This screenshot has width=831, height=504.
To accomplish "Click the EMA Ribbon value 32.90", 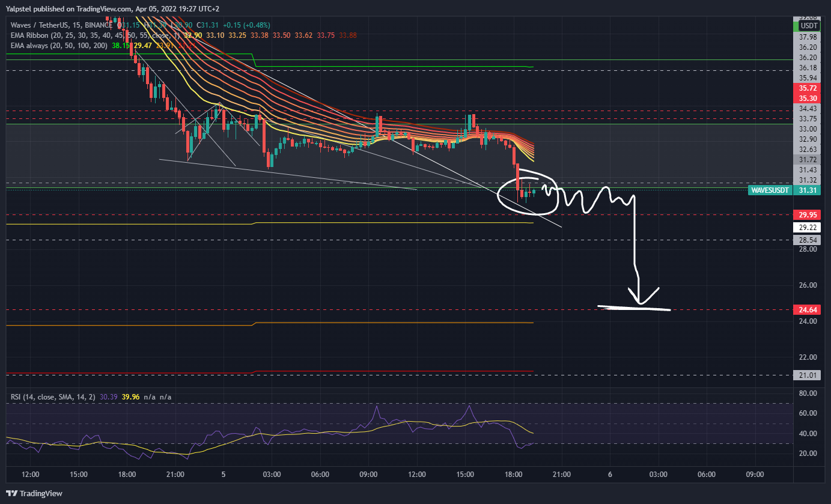I will 193,35.
